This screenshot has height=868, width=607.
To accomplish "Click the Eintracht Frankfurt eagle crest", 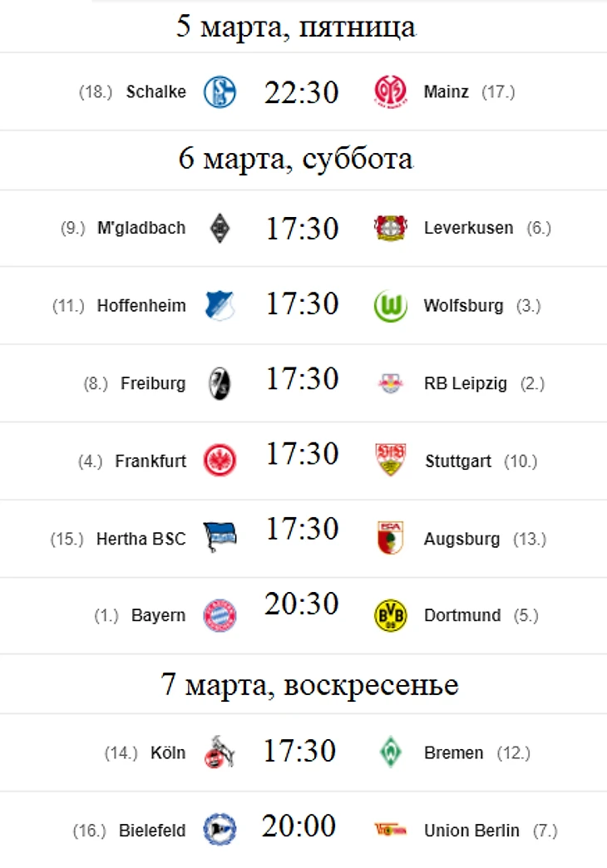I will tap(220, 461).
